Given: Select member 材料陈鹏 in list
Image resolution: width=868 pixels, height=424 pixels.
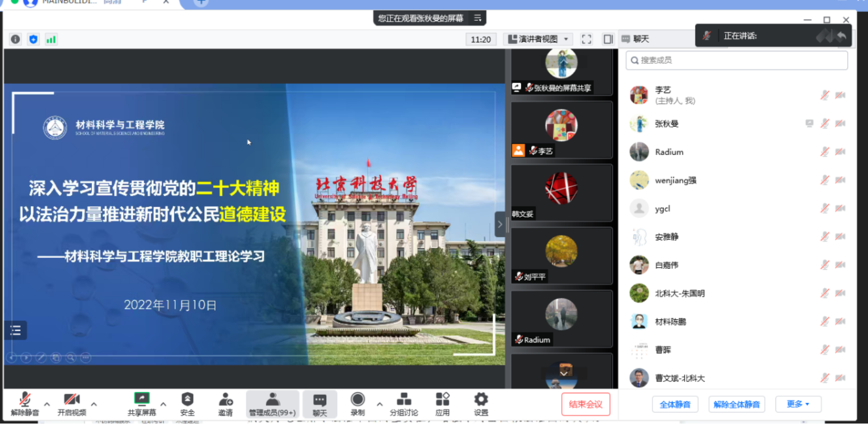Looking at the screenshot, I should tap(737, 321).
